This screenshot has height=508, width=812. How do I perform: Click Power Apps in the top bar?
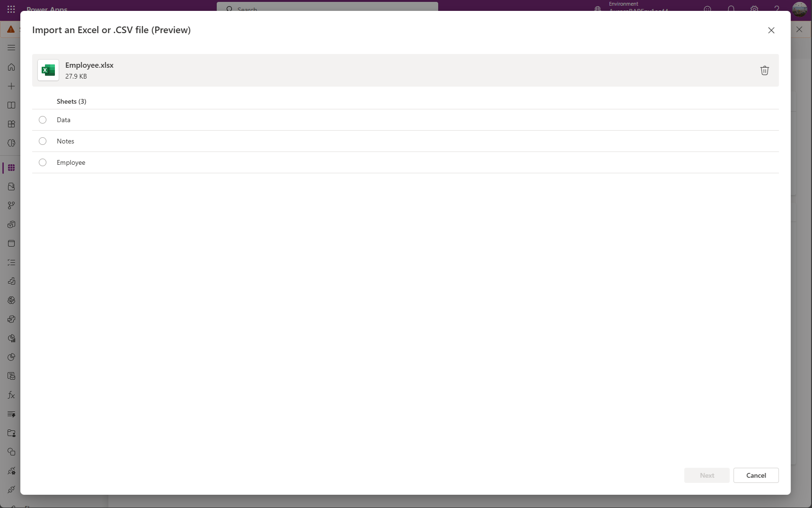coord(46,9)
